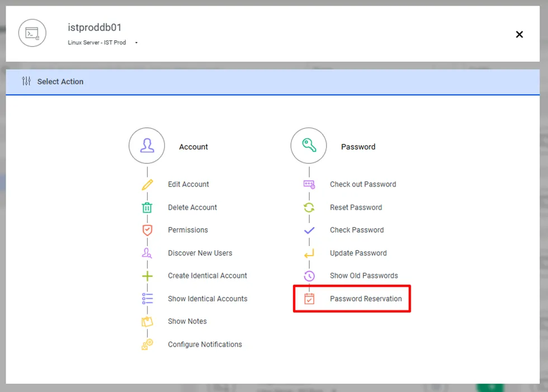
Task: Open Edit Account action
Action: (188, 185)
